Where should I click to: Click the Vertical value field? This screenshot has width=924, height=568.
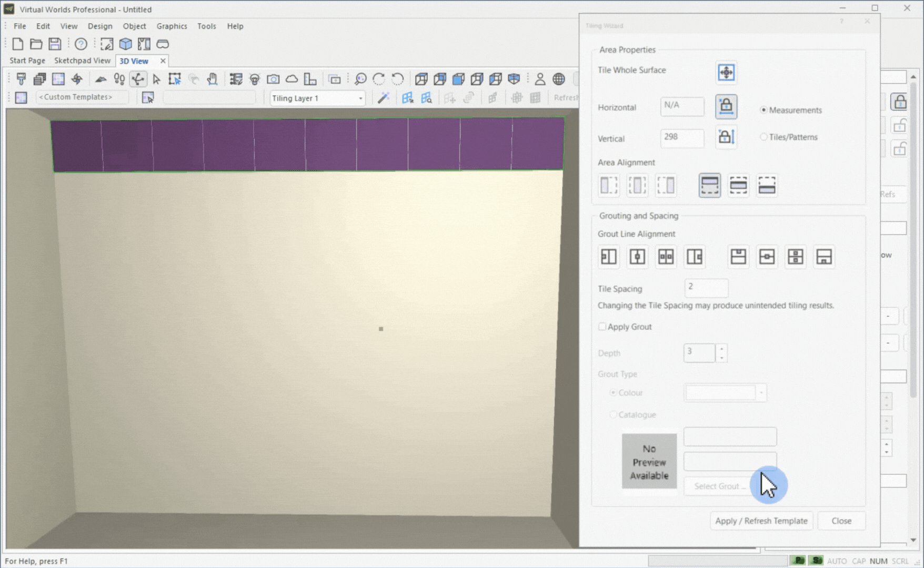(682, 138)
